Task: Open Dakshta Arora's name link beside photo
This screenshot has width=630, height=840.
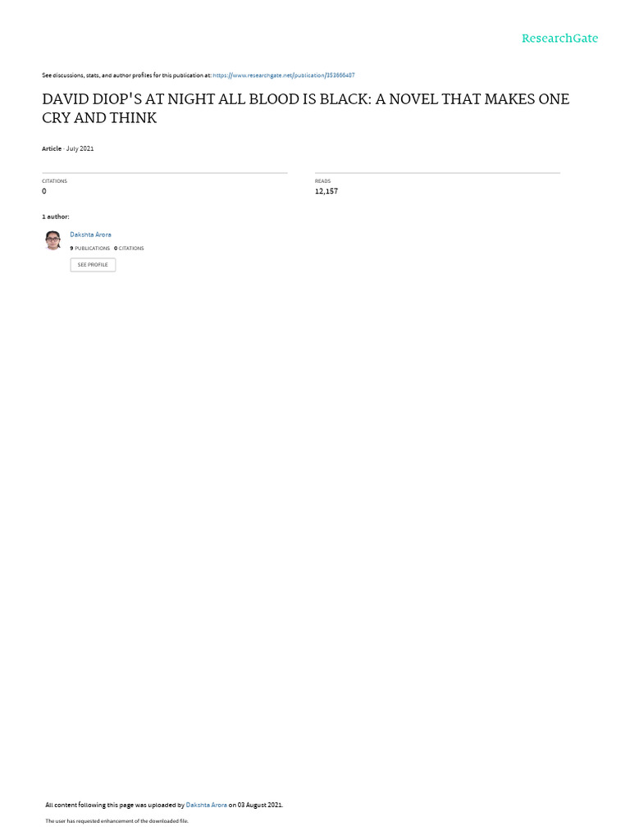Action: pyautogui.click(x=90, y=235)
